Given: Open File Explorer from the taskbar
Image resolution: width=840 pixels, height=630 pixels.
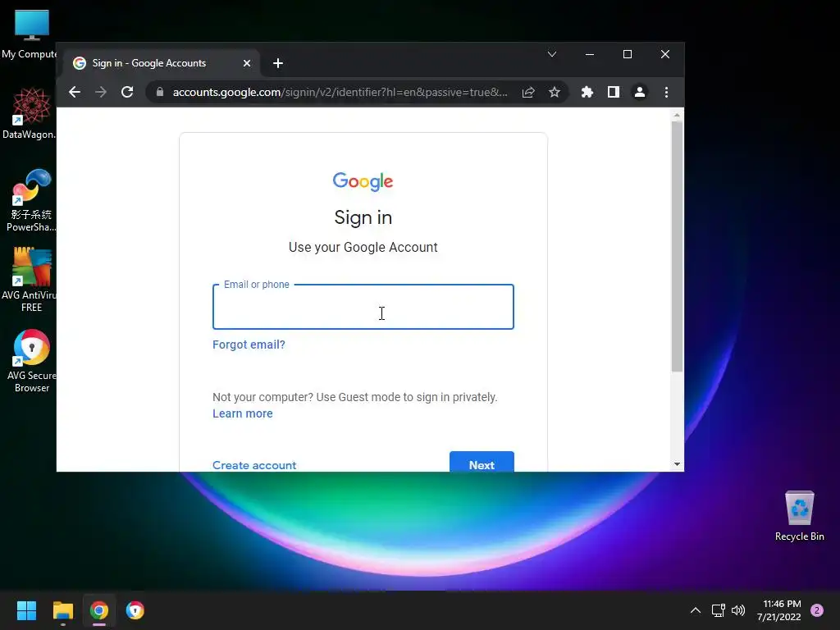Looking at the screenshot, I should pyautogui.click(x=63, y=610).
